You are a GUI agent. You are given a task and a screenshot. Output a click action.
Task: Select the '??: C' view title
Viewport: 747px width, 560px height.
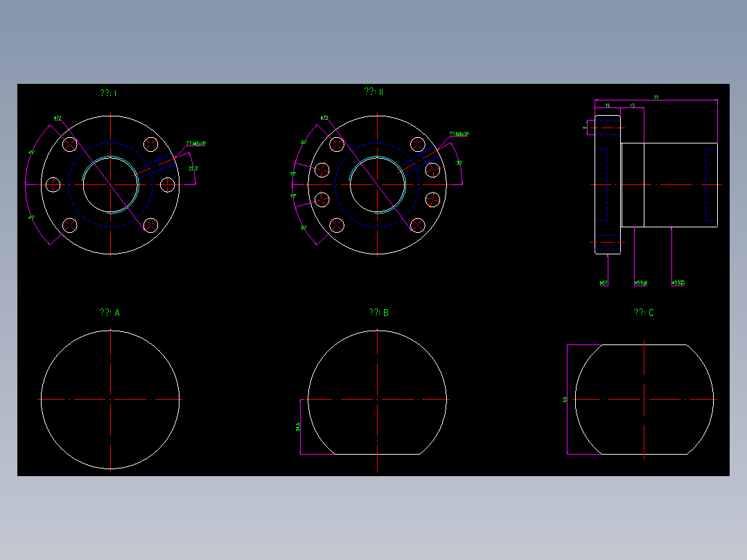644,313
